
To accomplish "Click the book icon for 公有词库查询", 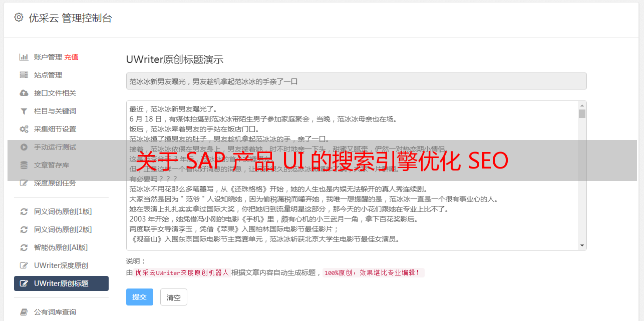I will point(24,312).
